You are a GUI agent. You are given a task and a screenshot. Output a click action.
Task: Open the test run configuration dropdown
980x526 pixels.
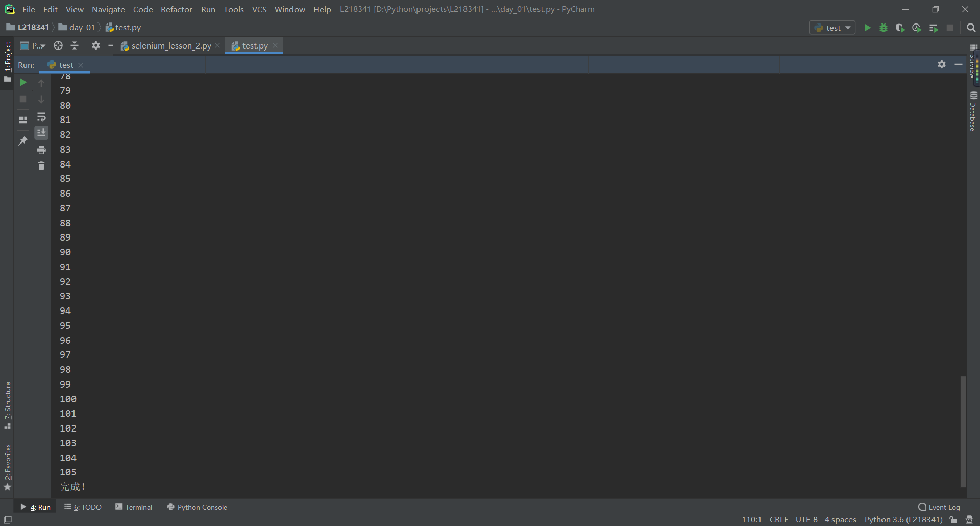tap(832, 28)
